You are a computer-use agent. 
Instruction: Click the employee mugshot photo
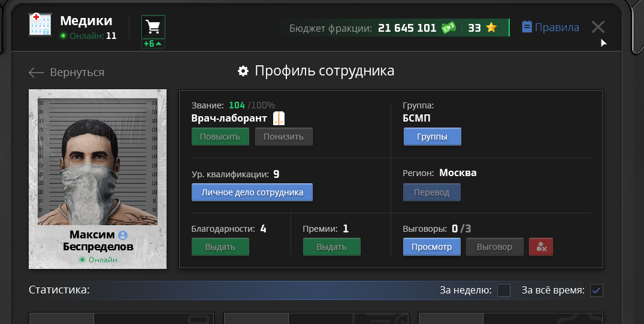tap(98, 161)
